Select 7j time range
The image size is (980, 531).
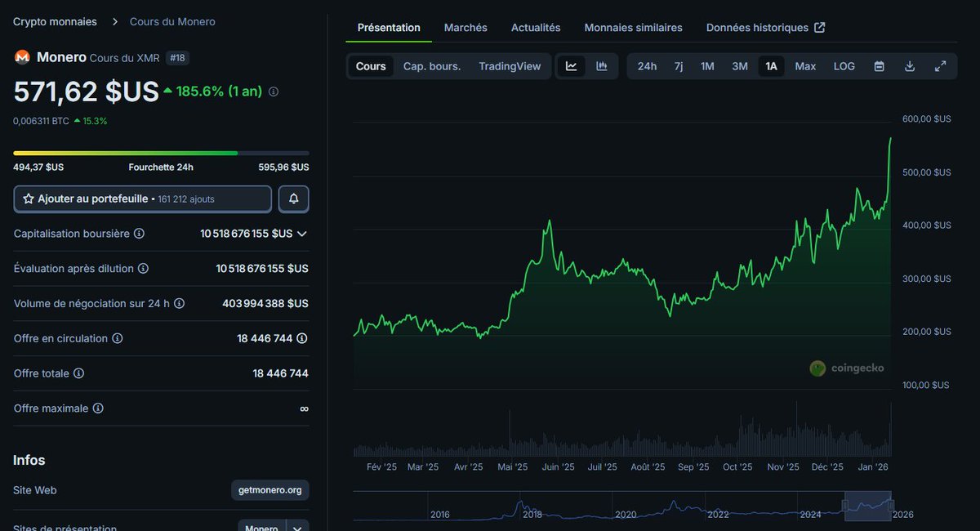[x=679, y=66]
